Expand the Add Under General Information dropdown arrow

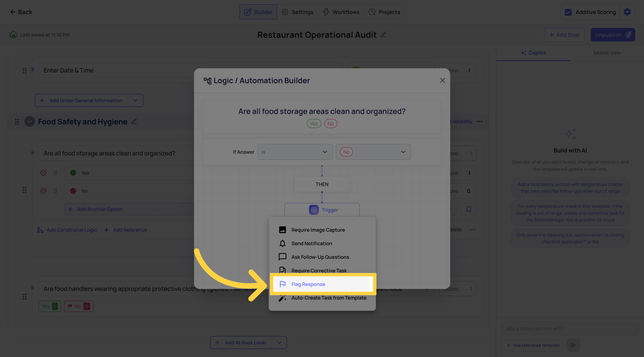tap(135, 100)
